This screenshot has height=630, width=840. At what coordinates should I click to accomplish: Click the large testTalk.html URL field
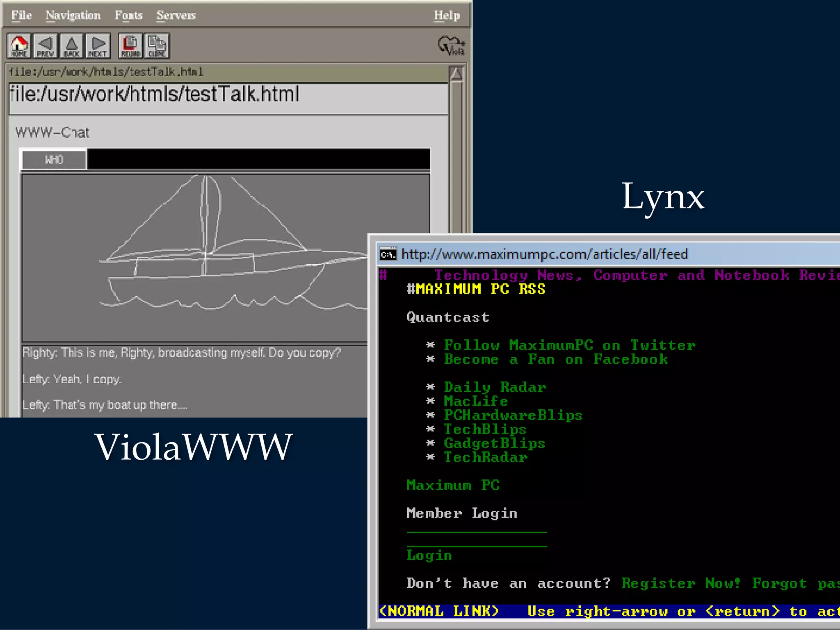click(x=228, y=99)
